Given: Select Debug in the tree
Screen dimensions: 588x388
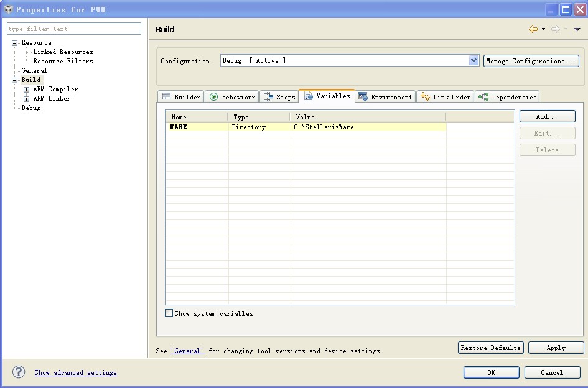Looking at the screenshot, I should [30, 108].
